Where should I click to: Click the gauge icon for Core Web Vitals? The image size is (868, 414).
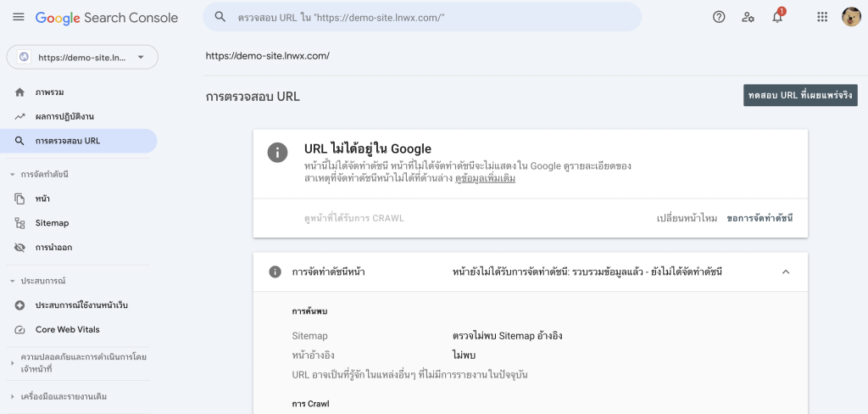pyautogui.click(x=20, y=329)
